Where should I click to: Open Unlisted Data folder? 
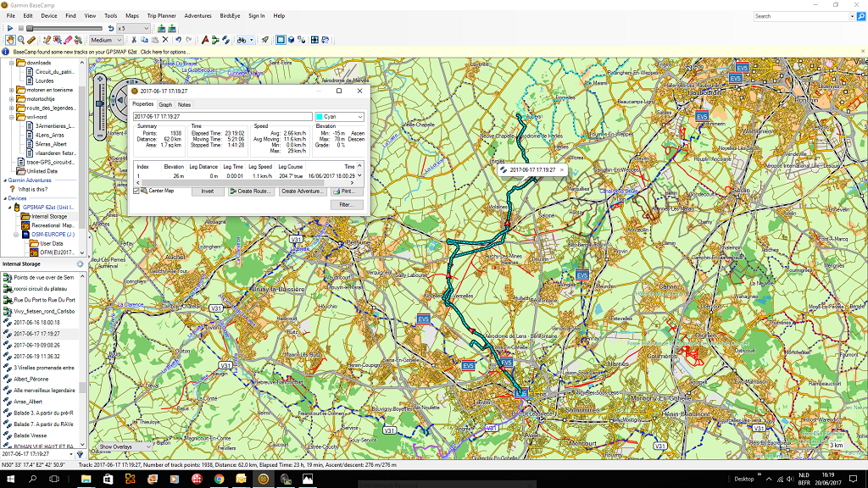click(42, 171)
